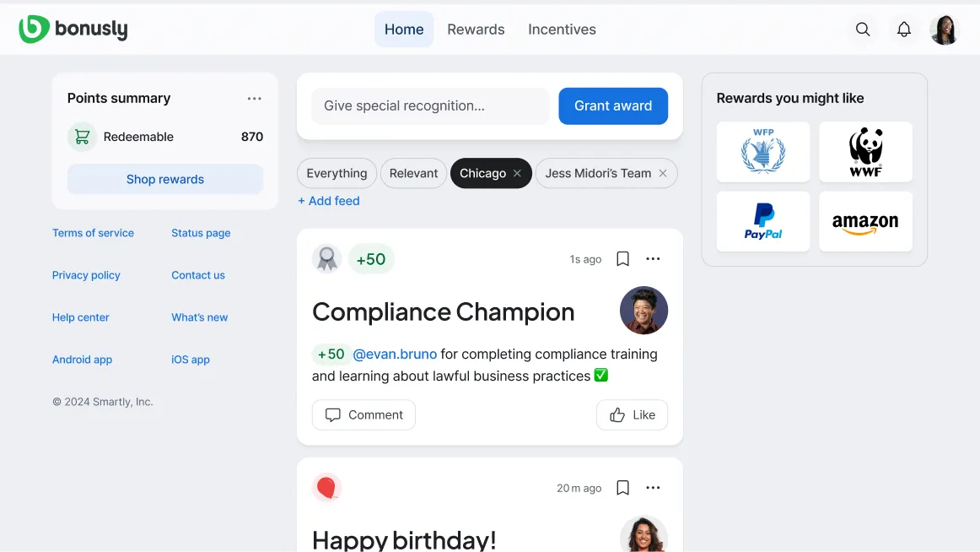This screenshot has width=980, height=552.
Task: Open the user profile avatar menu
Action: click(944, 30)
